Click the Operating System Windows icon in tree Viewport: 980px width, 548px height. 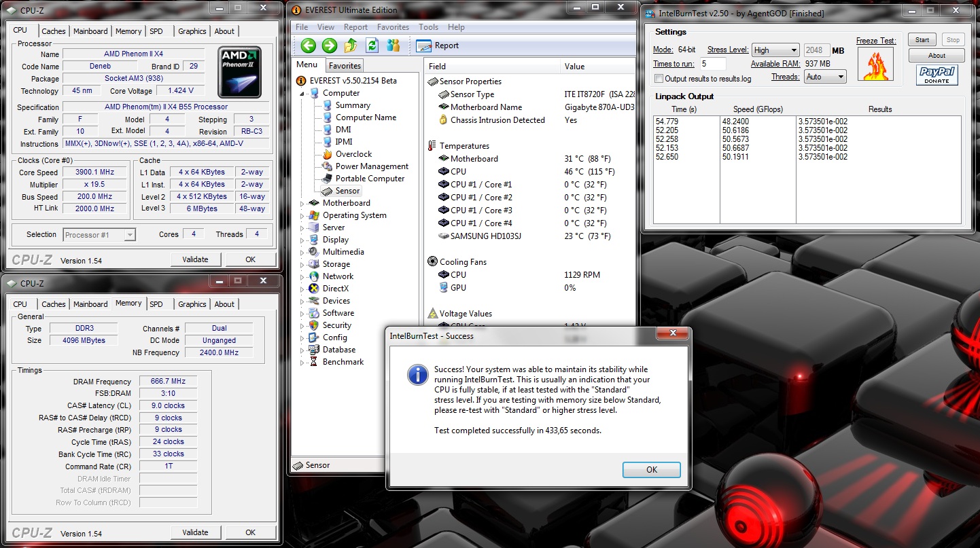(313, 215)
